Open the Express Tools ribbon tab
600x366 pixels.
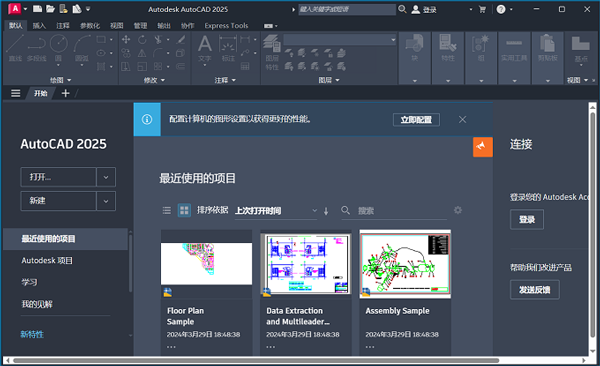pos(226,26)
